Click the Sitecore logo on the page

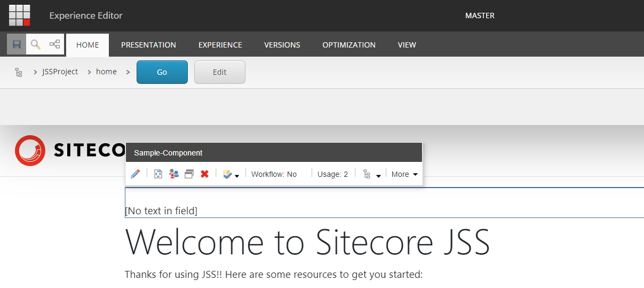click(x=70, y=151)
